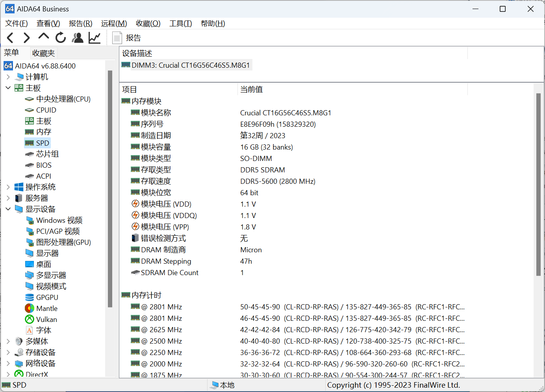Select the 显示器 tree item
Viewport: 545px width, 392px height.
tap(42, 253)
